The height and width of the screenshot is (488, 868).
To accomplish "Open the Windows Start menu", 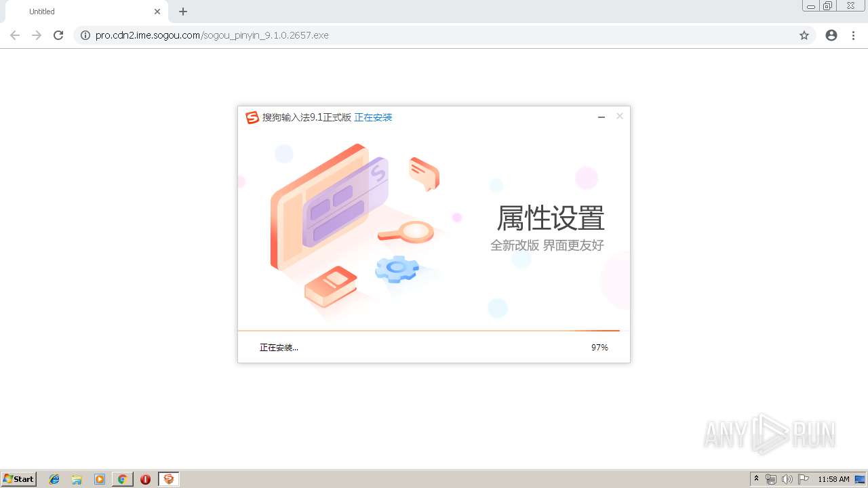I will [18, 479].
